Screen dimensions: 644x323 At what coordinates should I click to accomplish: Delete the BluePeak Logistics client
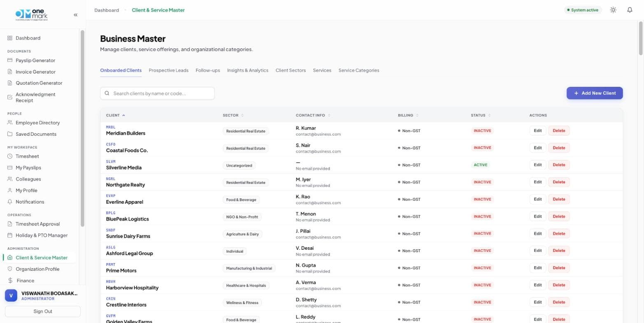pyautogui.click(x=559, y=216)
